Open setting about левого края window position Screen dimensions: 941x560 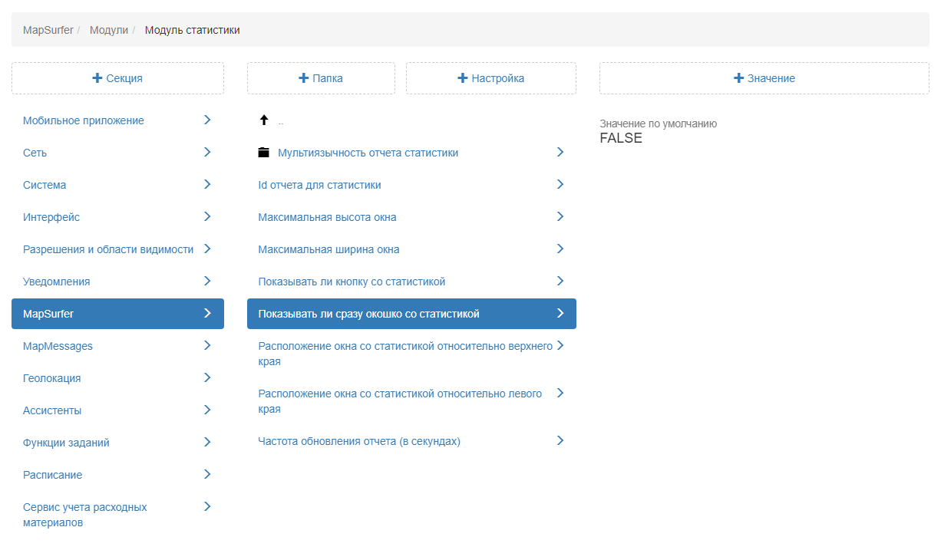(x=411, y=401)
